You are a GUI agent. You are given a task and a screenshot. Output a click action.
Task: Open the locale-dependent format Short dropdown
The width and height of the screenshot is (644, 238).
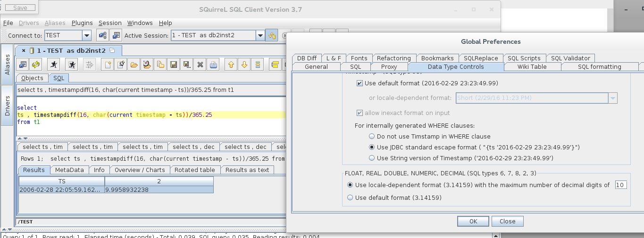pos(612,98)
